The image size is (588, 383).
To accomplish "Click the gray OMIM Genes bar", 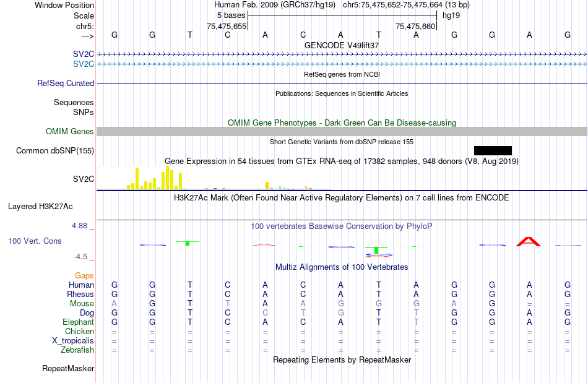I will coord(342,132).
